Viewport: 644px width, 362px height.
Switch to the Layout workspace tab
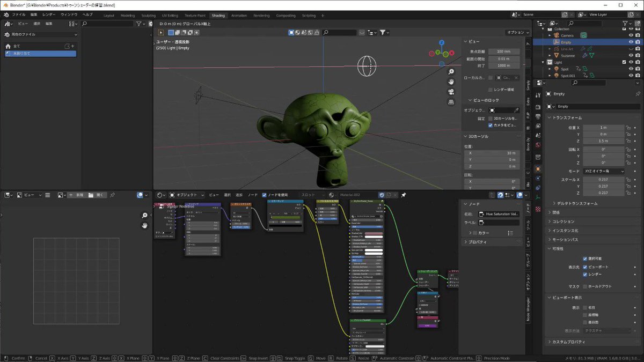click(108, 16)
